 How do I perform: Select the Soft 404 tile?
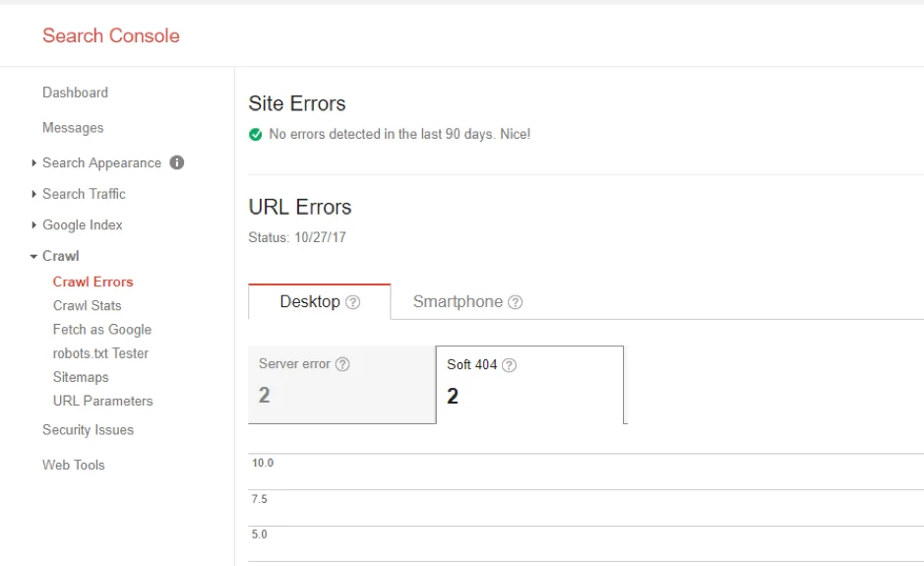(x=529, y=385)
